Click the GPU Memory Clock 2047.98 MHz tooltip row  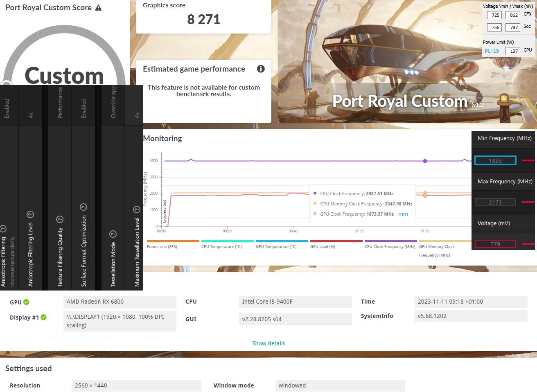click(x=363, y=204)
